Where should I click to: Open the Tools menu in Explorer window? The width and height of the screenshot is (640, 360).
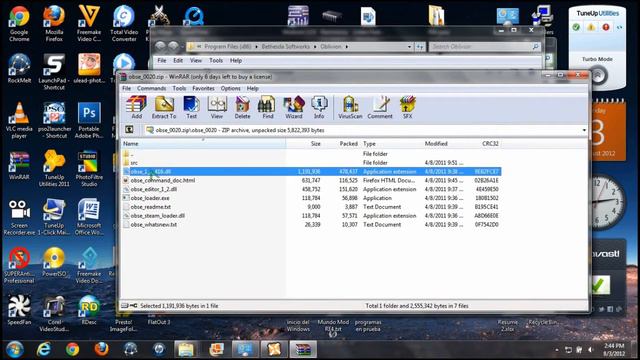click(216, 60)
